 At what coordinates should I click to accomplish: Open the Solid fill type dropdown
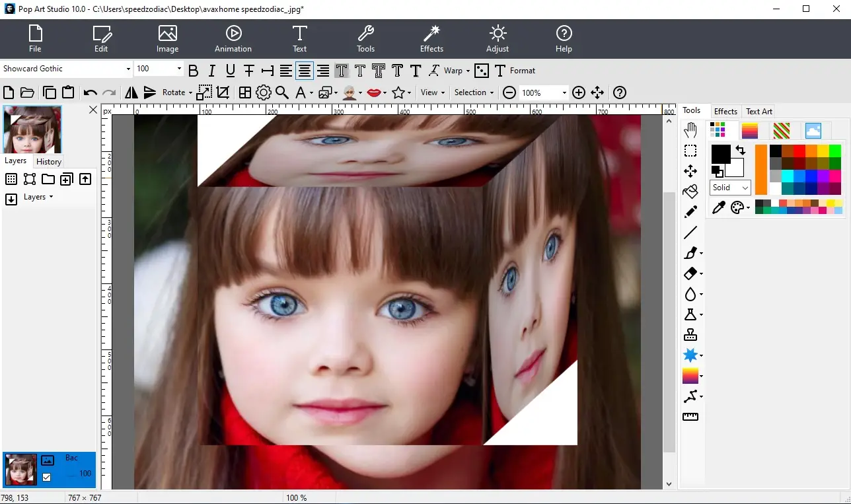(x=730, y=188)
